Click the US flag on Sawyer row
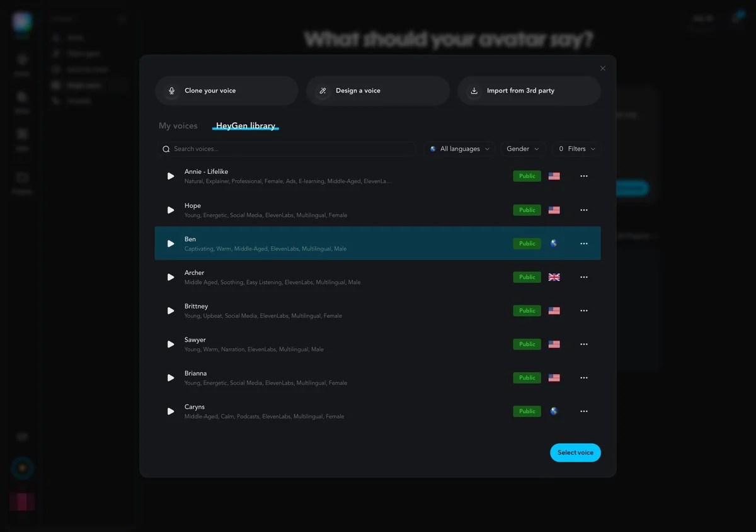 pos(554,344)
